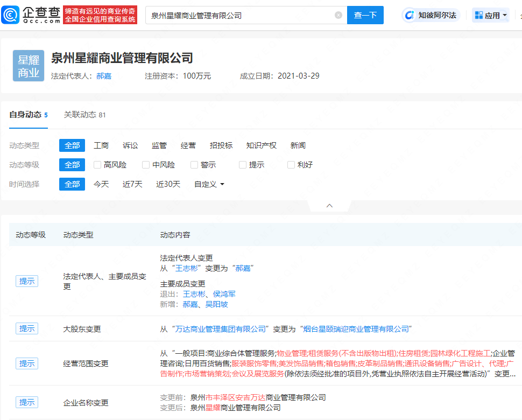This screenshot has width=522, height=420.
Task: Check the 高风险 checkbox
Action: [x=97, y=165]
